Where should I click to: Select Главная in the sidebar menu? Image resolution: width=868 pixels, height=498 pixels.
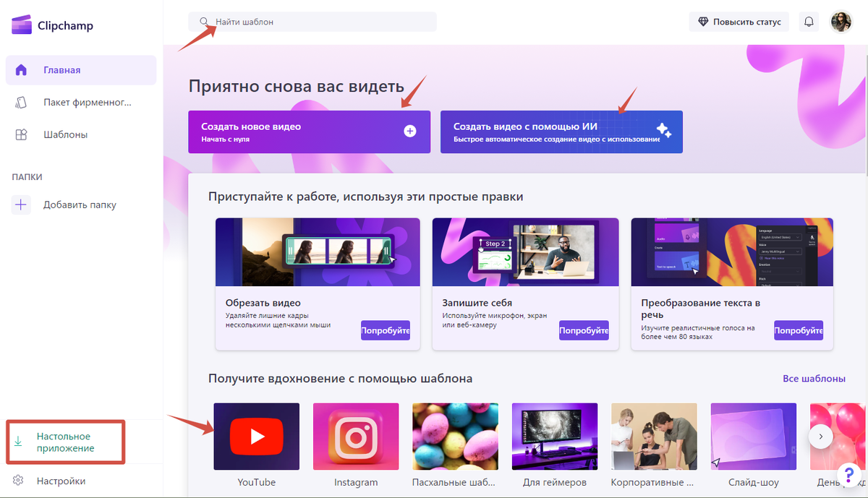51,70
